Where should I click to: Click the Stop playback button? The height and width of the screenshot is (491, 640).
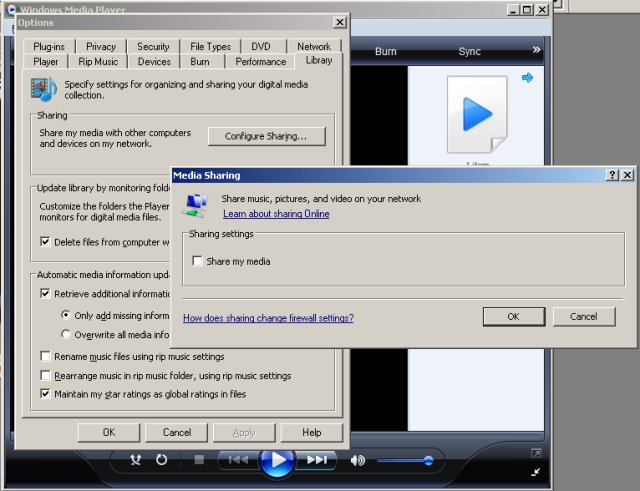pos(199,460)
